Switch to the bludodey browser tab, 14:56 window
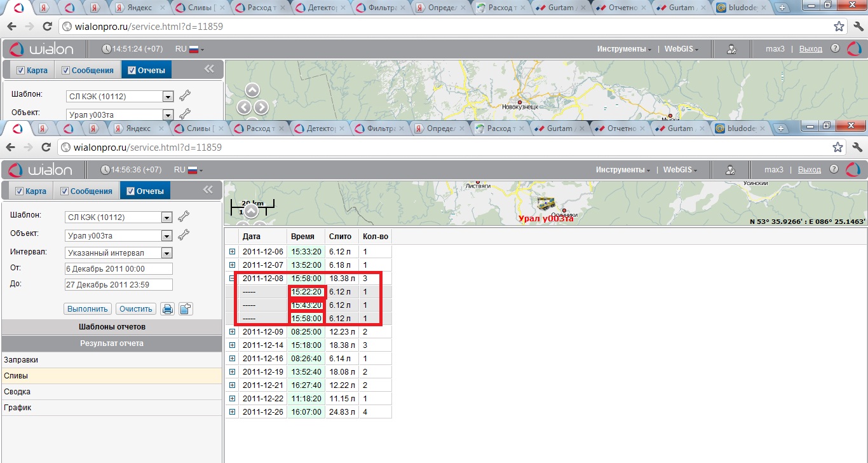 pos(741,128)
